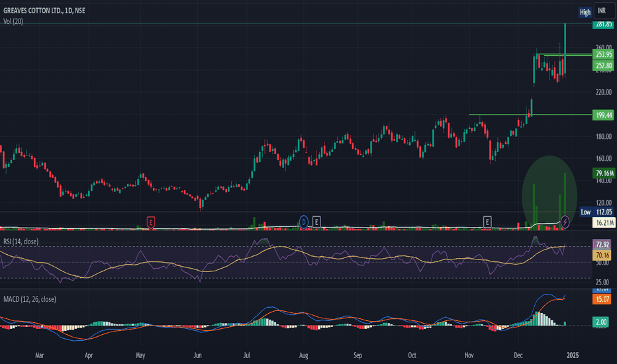Select the Vol (20) indicator legend
The width and height of the screenshot is (617, 364).
[13, 21]
